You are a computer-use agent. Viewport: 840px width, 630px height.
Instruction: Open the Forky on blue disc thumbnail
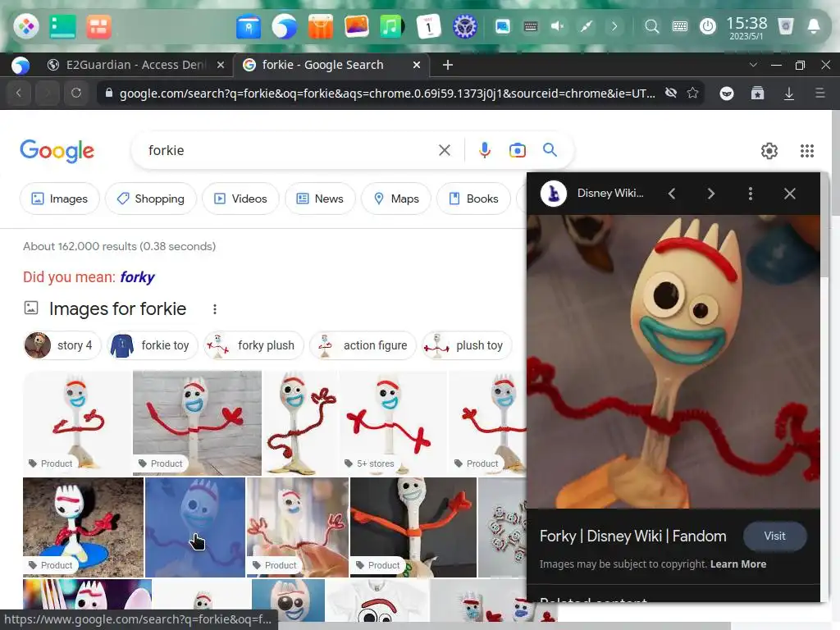click(x=83, y=527)
